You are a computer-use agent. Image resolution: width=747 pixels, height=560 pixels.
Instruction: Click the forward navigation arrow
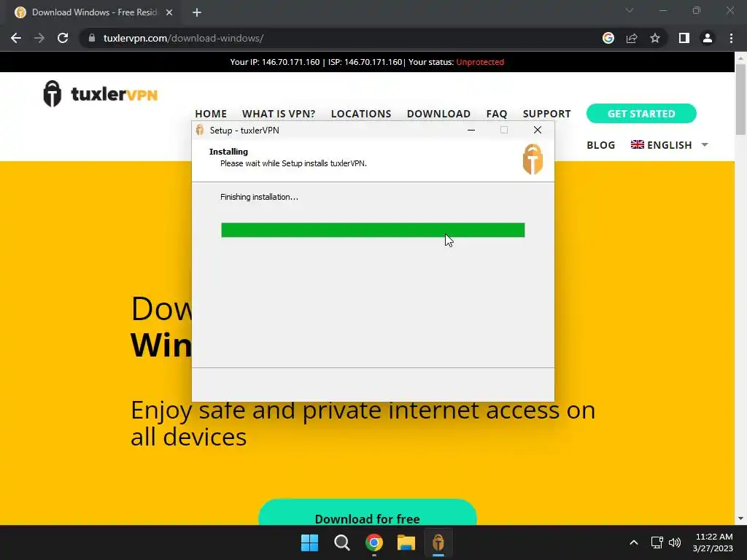coord(39,38)
